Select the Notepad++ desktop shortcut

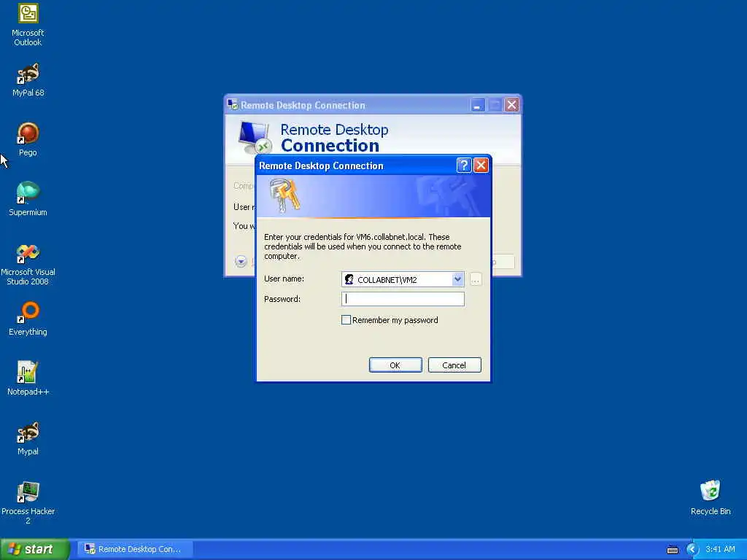pos(28,378)
